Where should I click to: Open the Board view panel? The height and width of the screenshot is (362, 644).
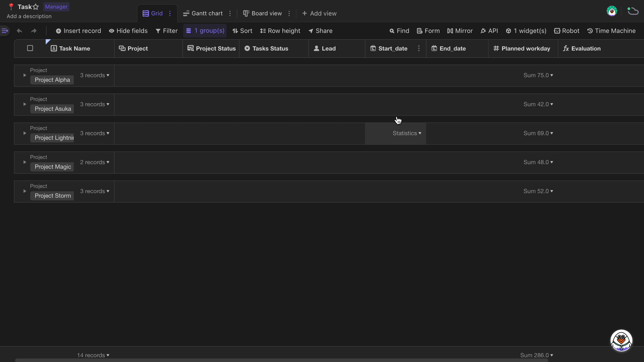[x=266, y=13]
